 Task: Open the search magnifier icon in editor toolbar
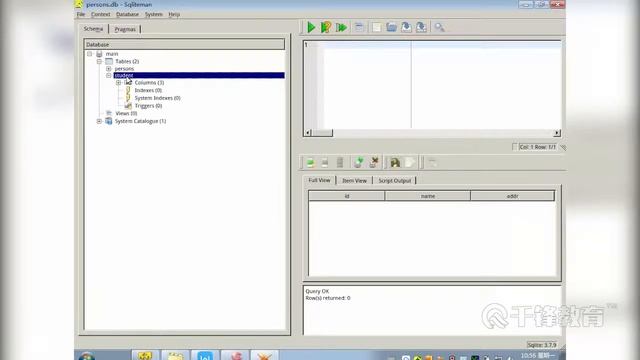click(x=439, y=27)
